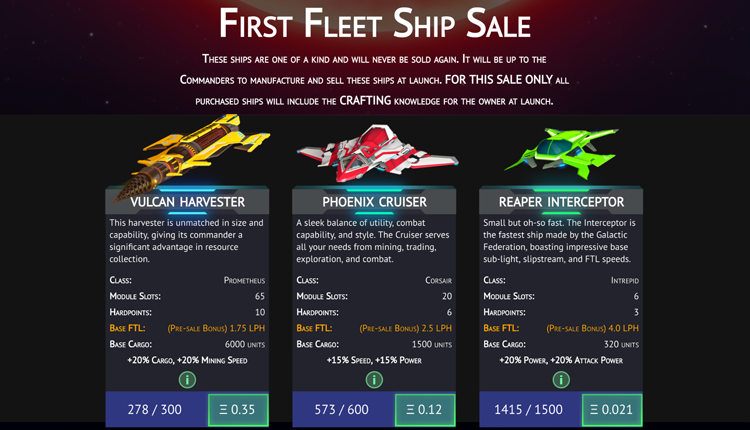Image resolution: width=750 pixels, height=430 pixels.
Task: Select the Reaper Interceptor title header
Action: [x=561, y=201]
